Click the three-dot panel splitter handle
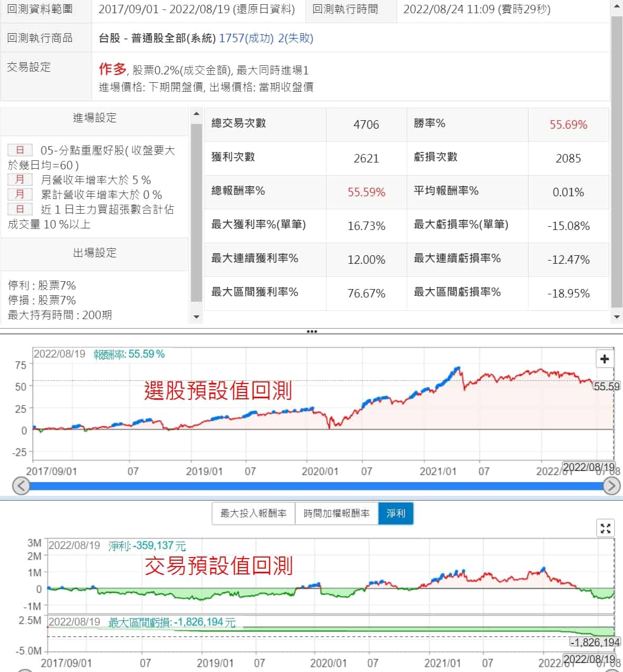This screenshot has height=672, width=623. pyautogui.click(x=312, y=332)
